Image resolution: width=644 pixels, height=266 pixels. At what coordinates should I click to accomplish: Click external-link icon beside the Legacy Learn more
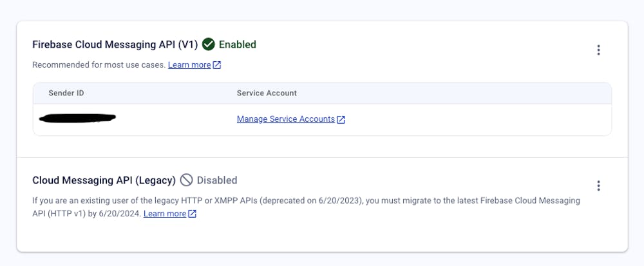coord(193,214)
